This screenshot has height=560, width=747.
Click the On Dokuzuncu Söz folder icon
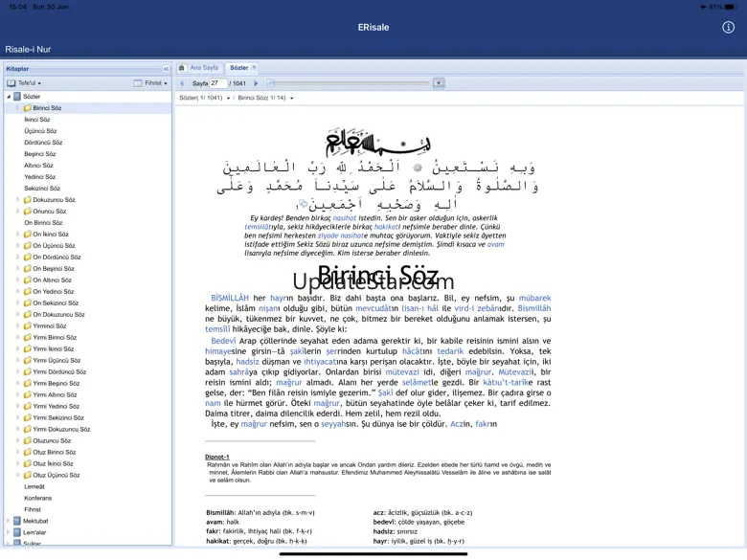[28, 314]
